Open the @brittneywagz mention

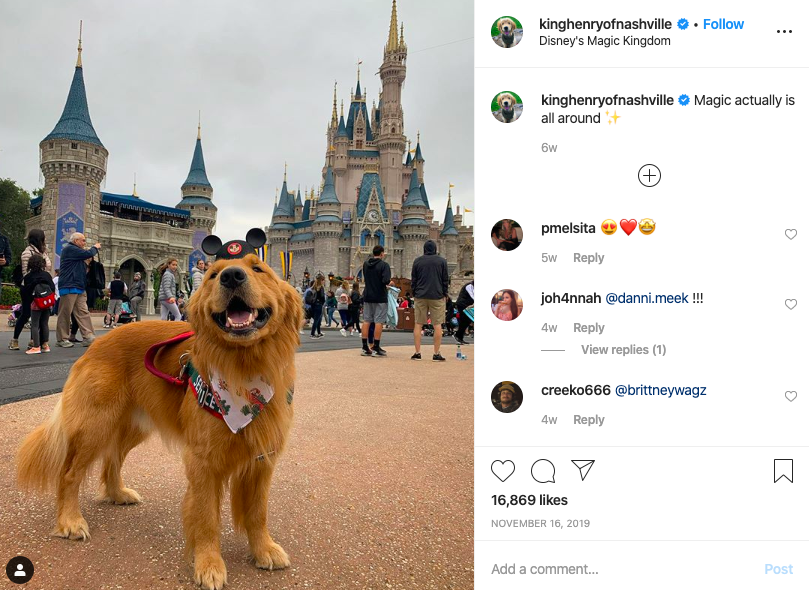click(x=660, y=390)
